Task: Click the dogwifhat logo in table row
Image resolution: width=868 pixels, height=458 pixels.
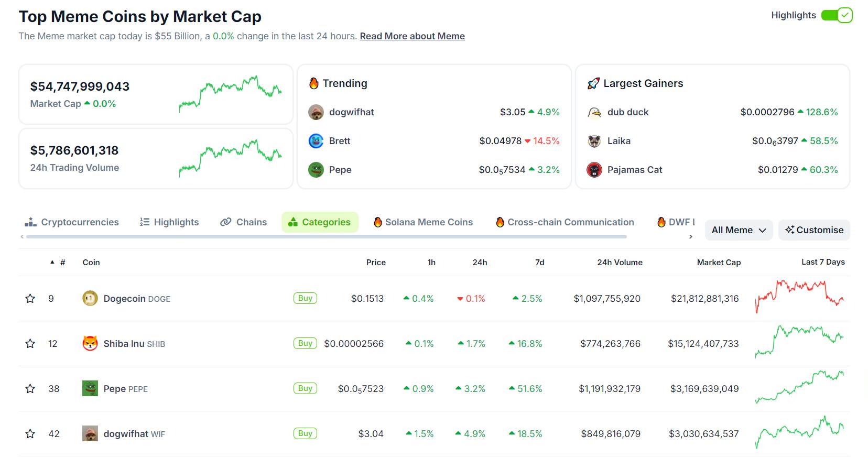Action: [90, 433]
